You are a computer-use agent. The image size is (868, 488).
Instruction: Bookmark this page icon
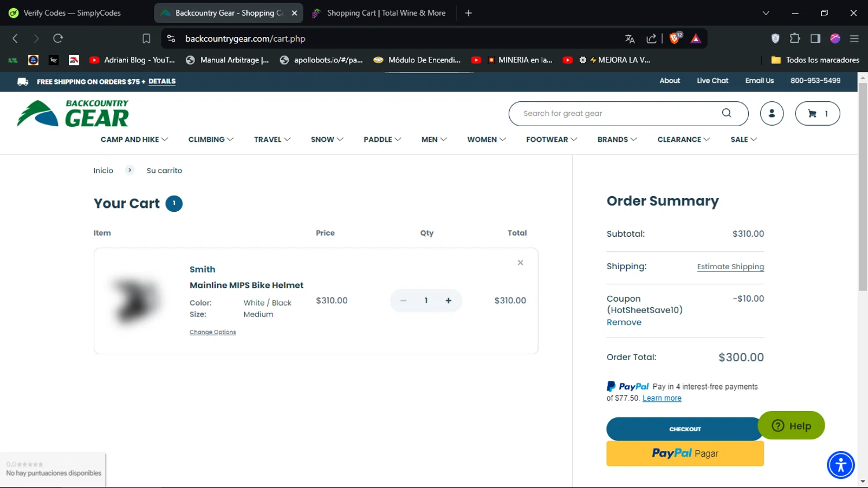pos(146,39)
